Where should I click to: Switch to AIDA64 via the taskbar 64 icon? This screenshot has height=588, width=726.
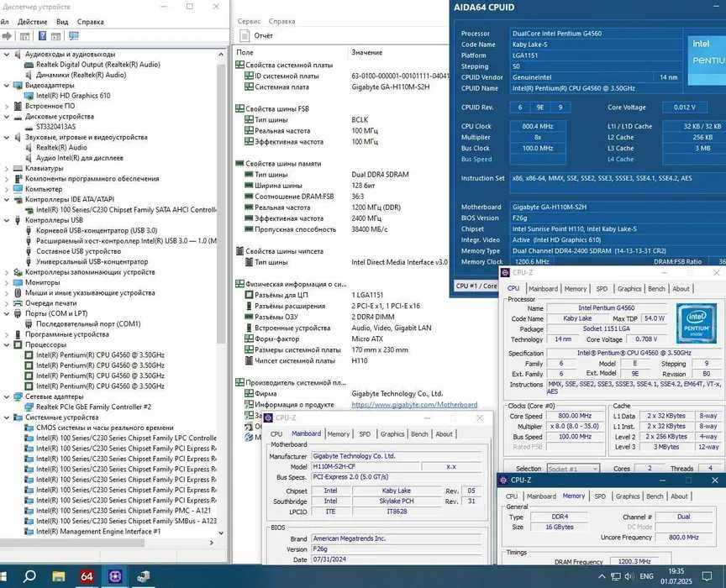point(87,576)
